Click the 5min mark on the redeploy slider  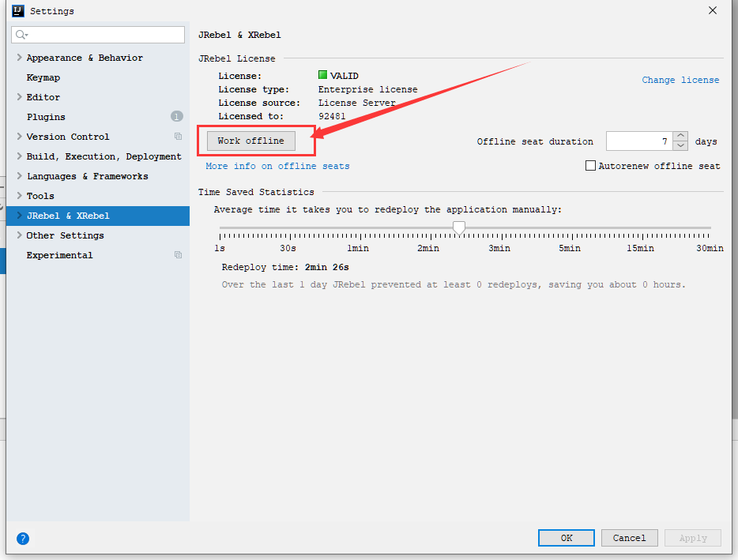click(x=570, y=248)
